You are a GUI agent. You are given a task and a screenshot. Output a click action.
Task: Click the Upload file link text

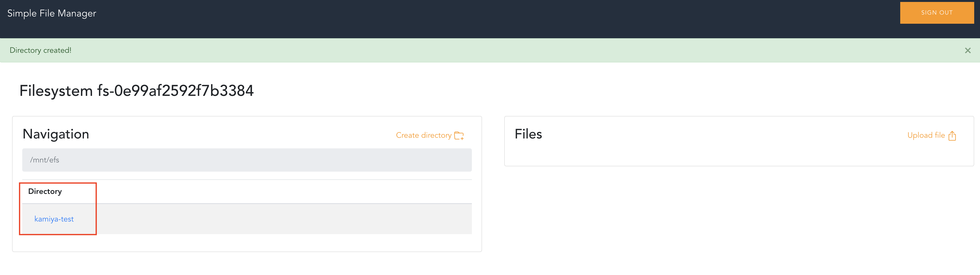click(x=926, y=135)
